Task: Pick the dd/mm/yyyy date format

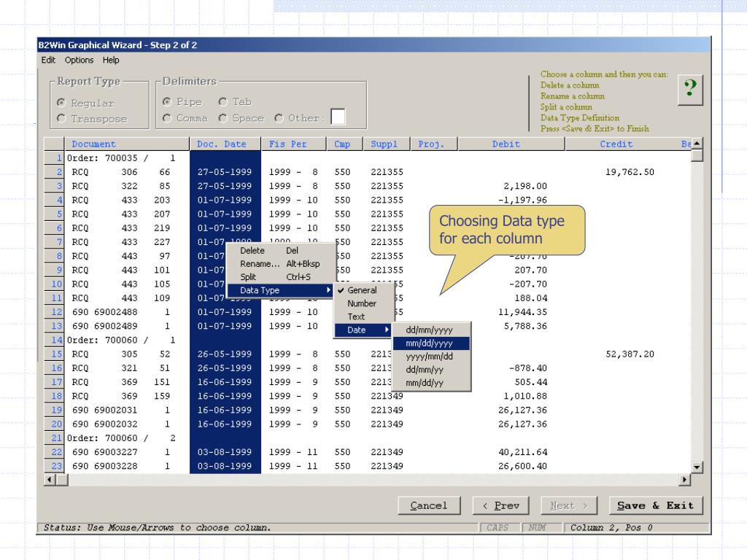Action: tap(431, 330)
